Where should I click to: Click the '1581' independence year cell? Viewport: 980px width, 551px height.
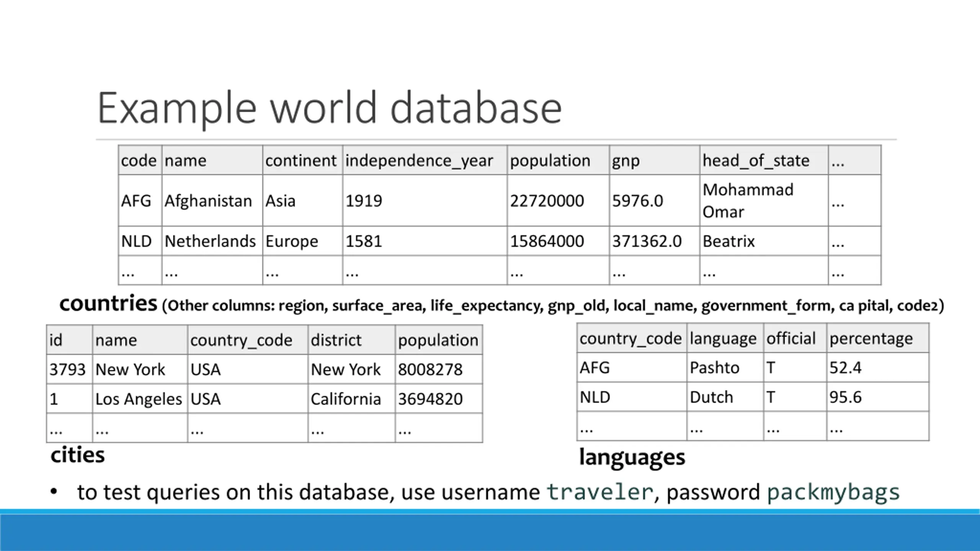pos(425,241)
